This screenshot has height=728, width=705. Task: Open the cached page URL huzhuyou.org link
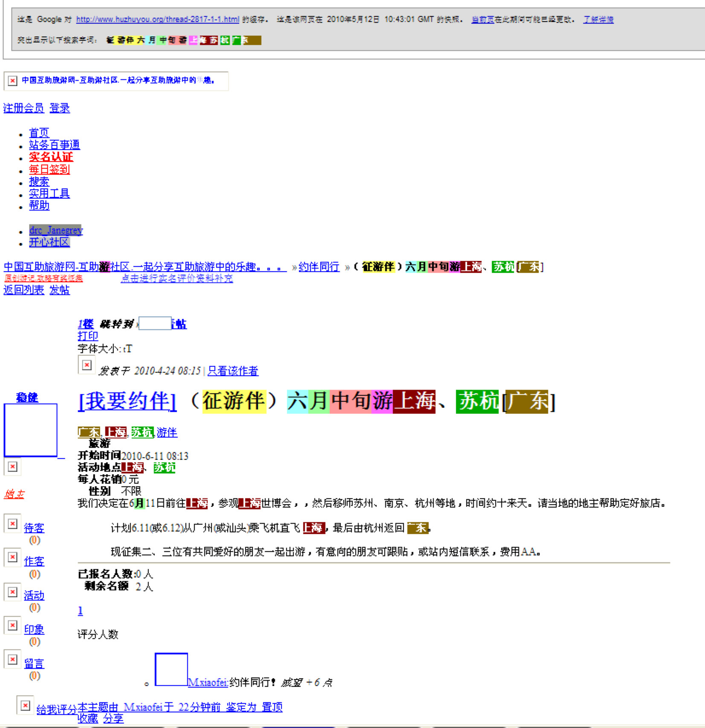coord(157,19)
